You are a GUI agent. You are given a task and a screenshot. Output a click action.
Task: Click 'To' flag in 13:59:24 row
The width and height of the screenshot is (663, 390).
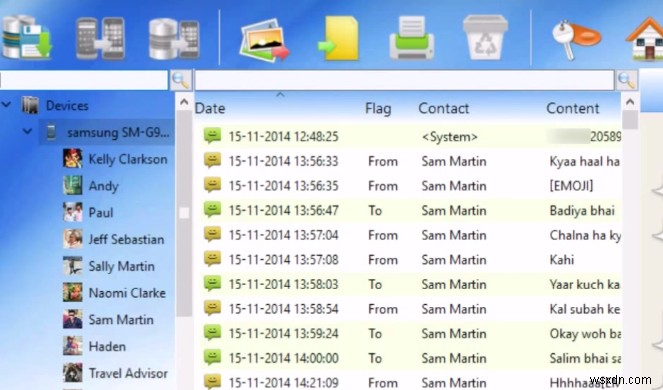click(x=375, y=333)
